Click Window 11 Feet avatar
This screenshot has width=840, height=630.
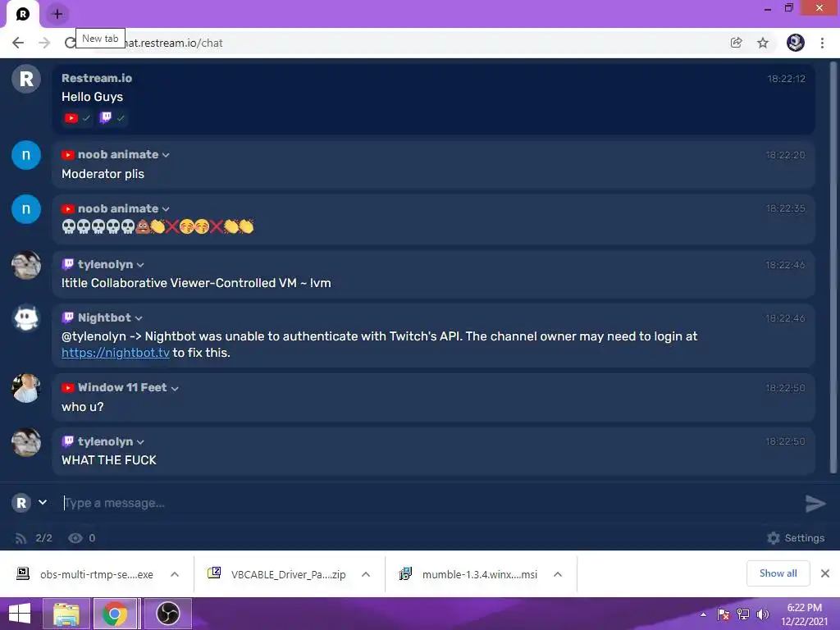pos(26,388)
